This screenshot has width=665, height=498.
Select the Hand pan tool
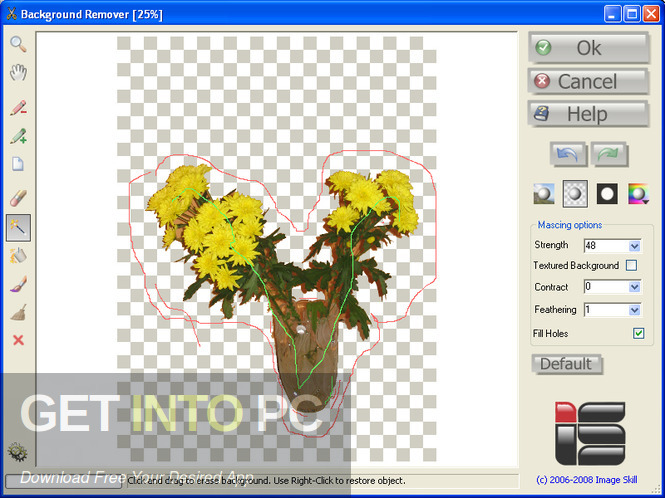tap(18, 73)
